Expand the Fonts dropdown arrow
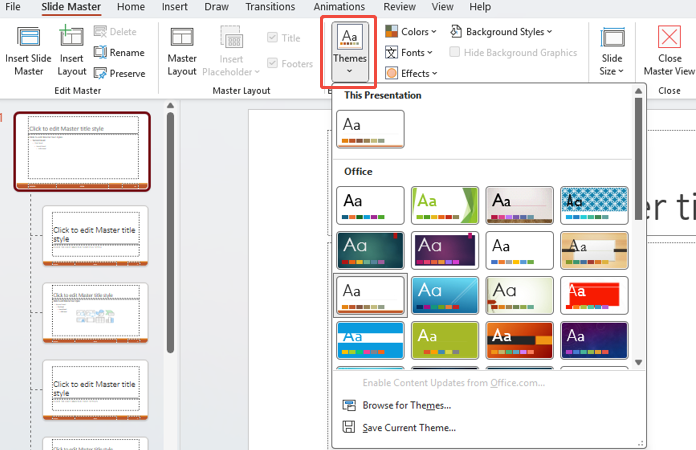 (x=430, y=52)
